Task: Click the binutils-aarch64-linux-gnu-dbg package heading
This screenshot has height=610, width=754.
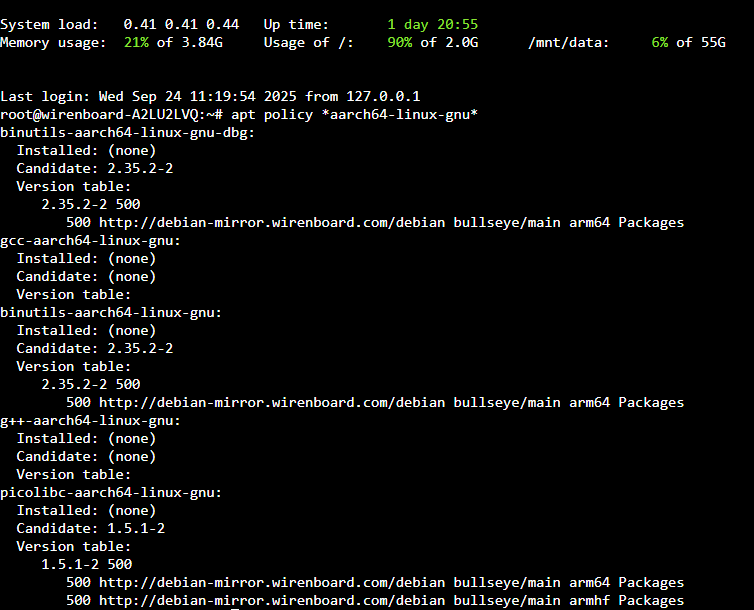Action: (127, 133)
